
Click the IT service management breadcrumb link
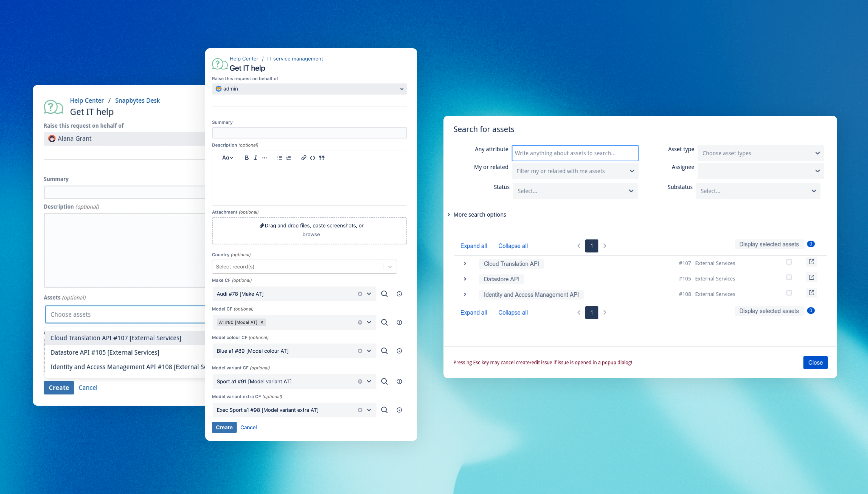[x=294, y=59]
